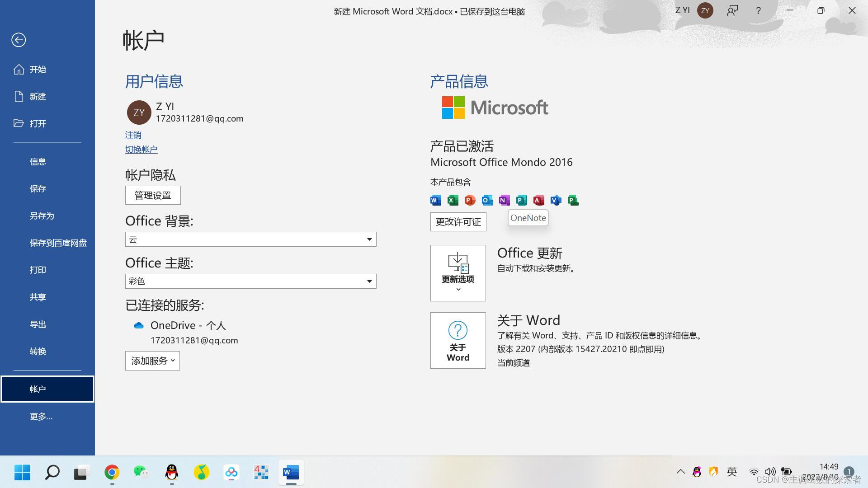
Task: Click the battery icon in system tray
Action: point(787,472)
